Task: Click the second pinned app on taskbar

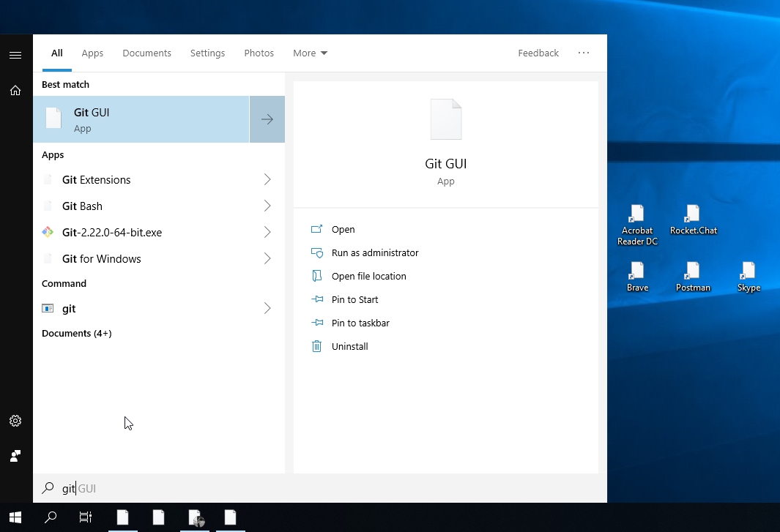Action: pyautogui.click(x=159, y=517)
